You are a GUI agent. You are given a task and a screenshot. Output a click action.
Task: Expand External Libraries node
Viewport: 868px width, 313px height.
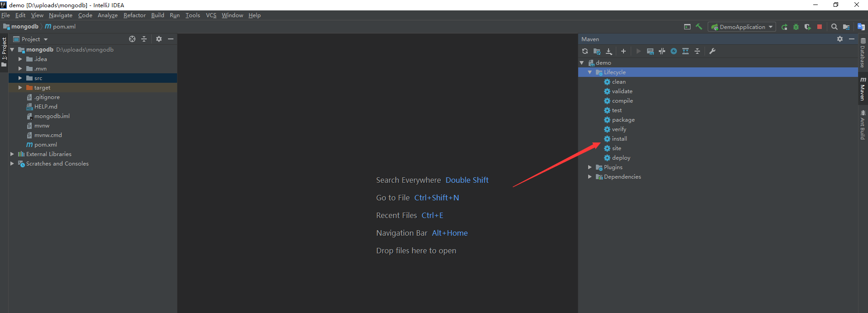pos(12,154)
